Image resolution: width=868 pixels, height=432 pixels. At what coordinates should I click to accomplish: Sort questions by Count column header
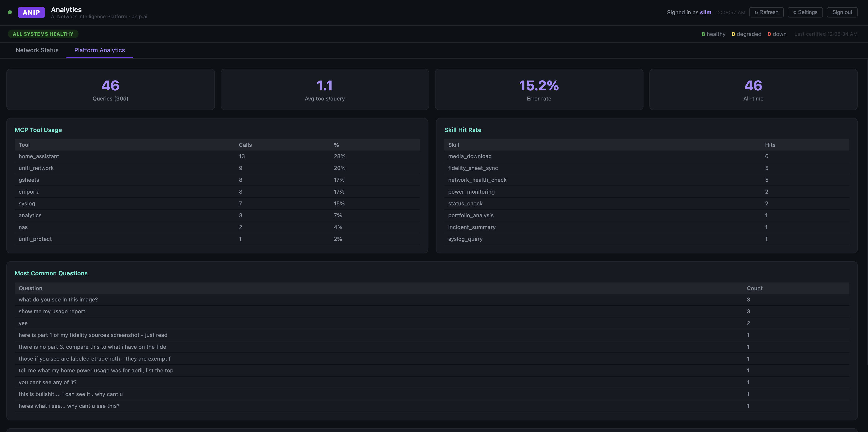[x=755, y=288]
